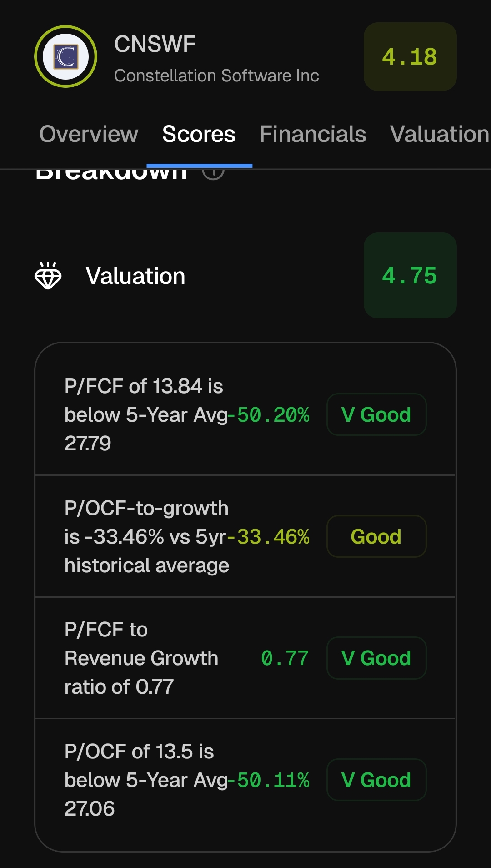
Task: Switch to the Financials tab
Action: [x=313, y=134]
